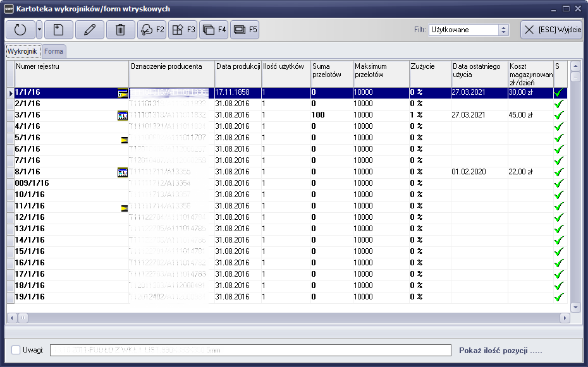Toggle the Uwagi checkbox
The height and width of the screenshot is (367, 588).
click(16, 350)
